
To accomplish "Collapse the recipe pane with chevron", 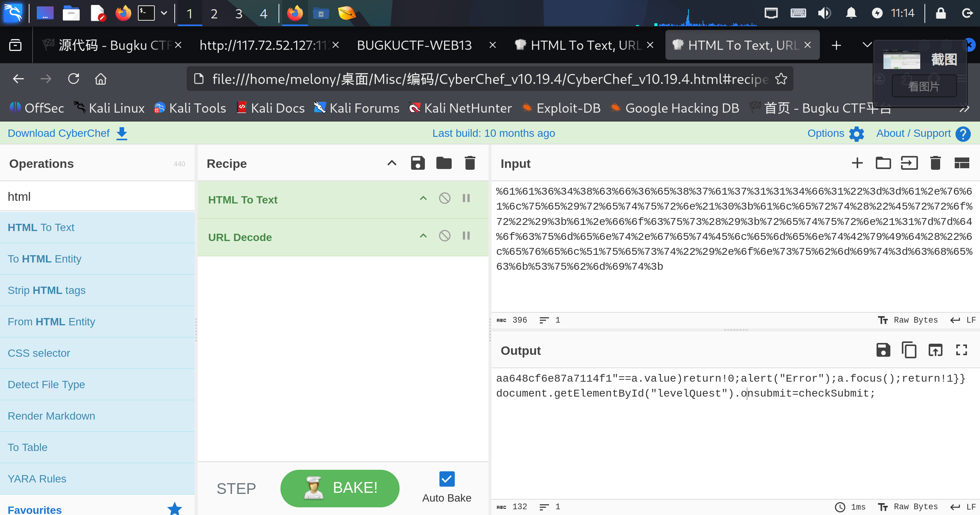I will pyautogui.click(x=392, y=163).
